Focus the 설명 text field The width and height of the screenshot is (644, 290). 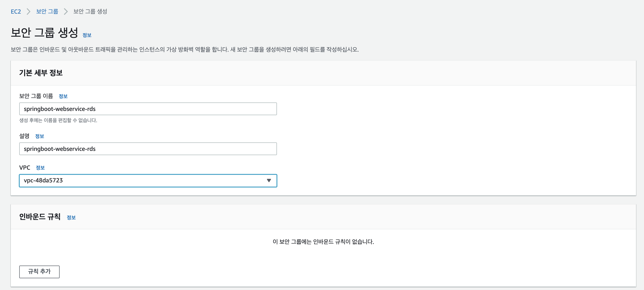(x=148, y=149)
